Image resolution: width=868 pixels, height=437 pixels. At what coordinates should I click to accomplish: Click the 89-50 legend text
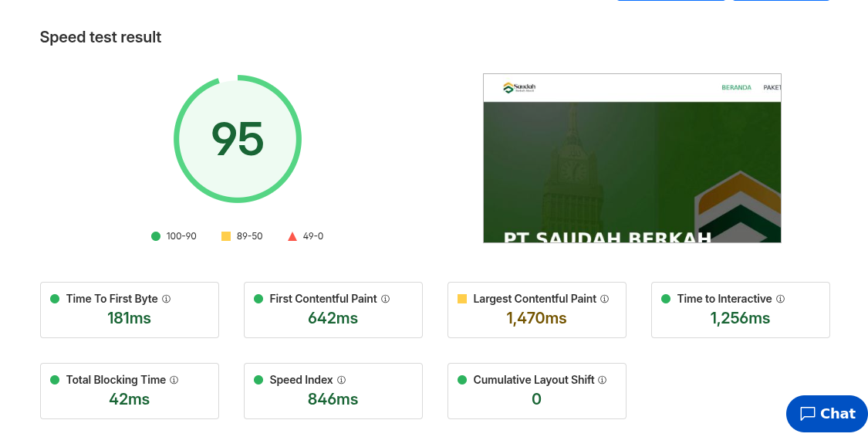(250, 236)
